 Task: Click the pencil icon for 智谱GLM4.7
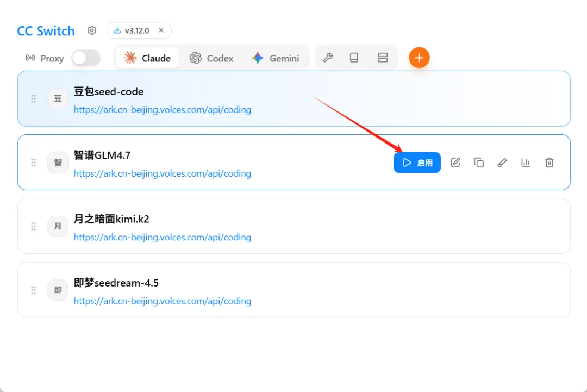click(502, 163)
